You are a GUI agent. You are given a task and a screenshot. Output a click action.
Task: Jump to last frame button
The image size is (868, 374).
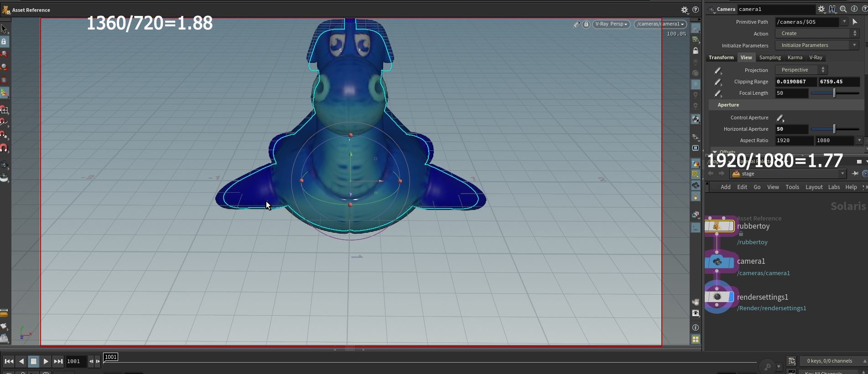58,361
